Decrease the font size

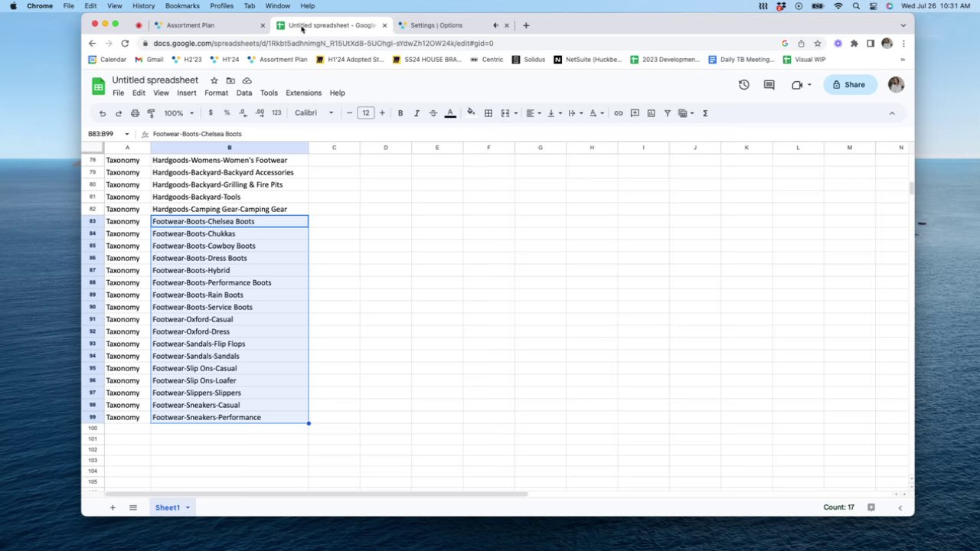349,113
